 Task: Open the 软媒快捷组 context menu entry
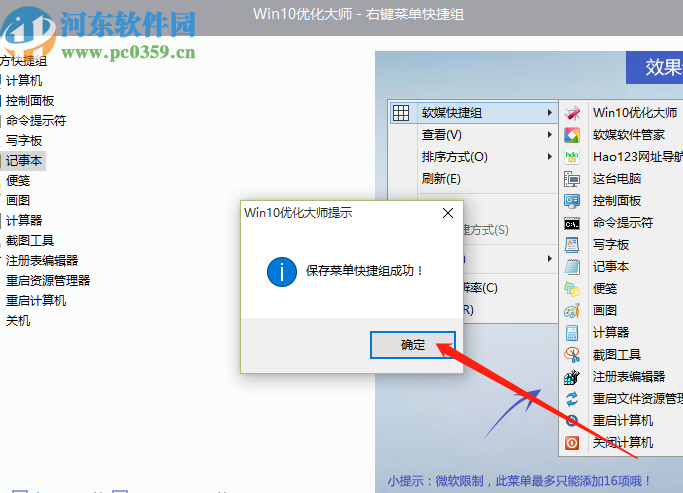pos(474,113)
